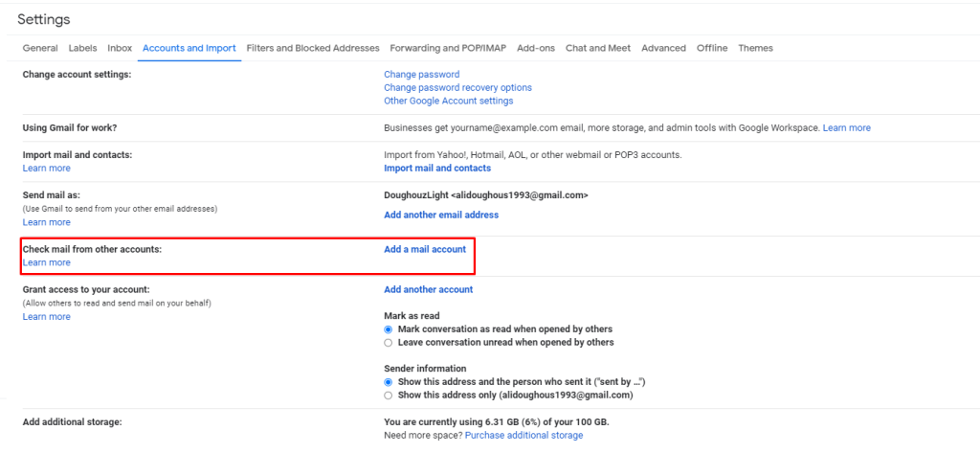Open Other Google Account settings

point(449,101)
